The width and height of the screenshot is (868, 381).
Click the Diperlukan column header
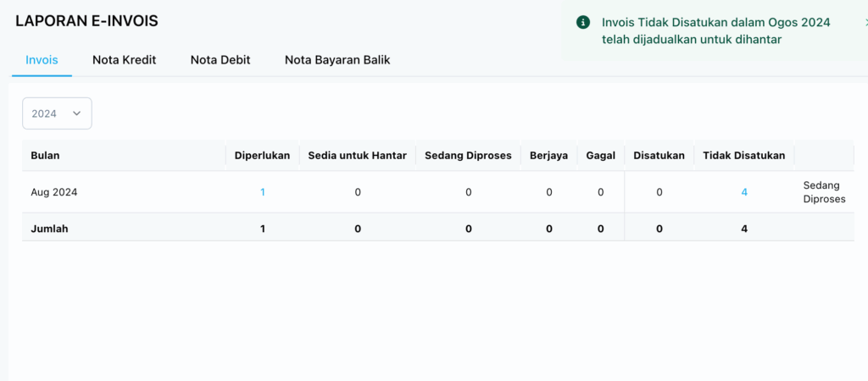262,156
